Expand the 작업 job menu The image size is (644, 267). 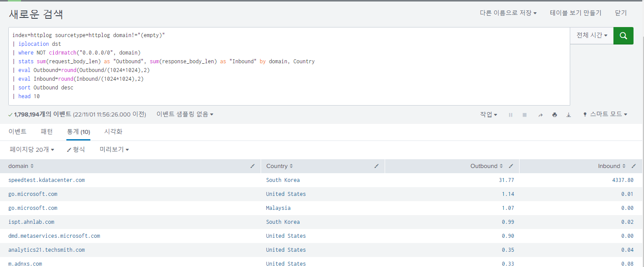point(489,114)
